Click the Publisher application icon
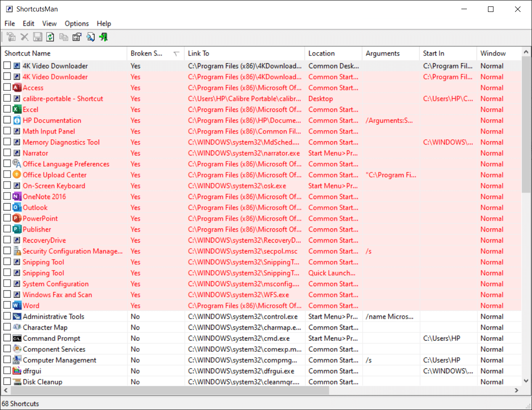This screenshot has height=410, width=532. 17,229
